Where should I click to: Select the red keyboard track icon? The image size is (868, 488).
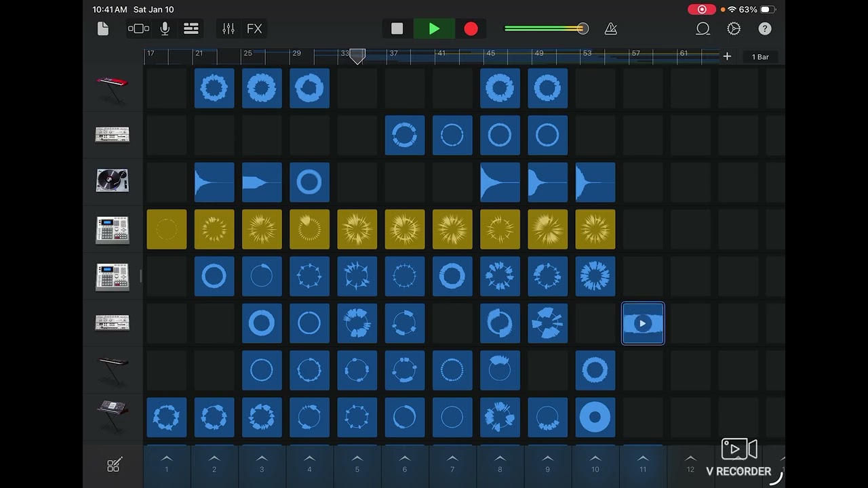click(x=112, y=88)
